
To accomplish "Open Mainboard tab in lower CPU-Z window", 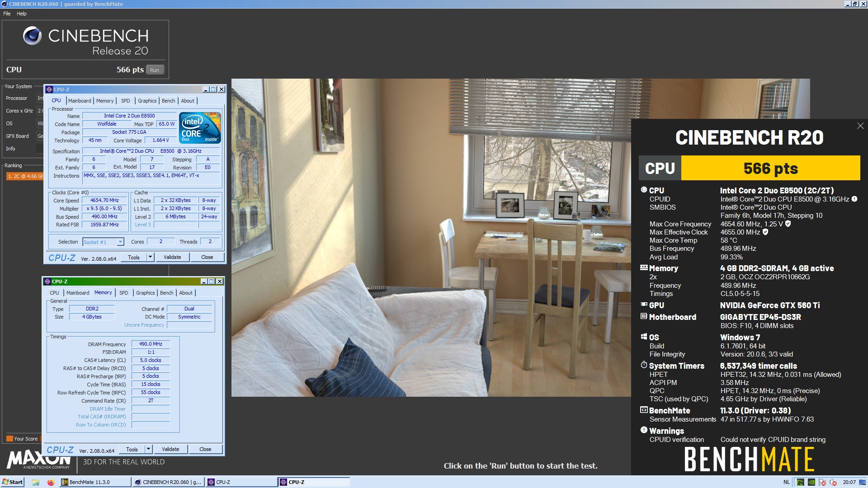I will coord(78,293).
